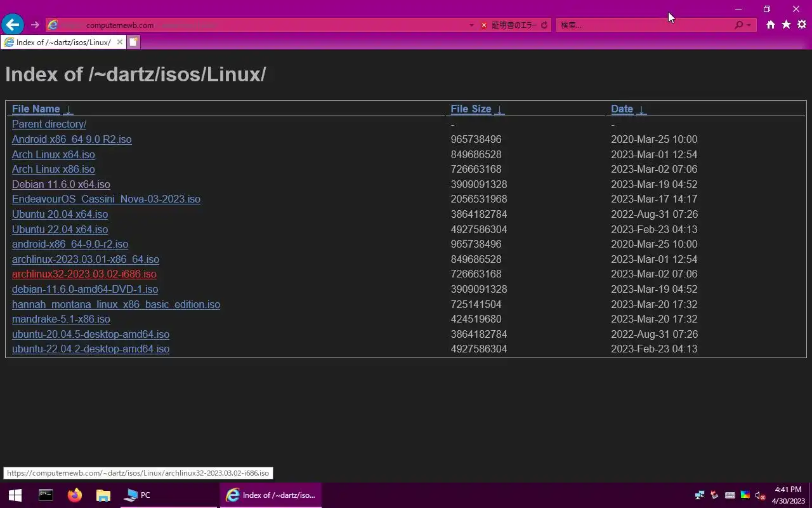This screenshot has height=508, width=812.
Task: Click the descending arrow next to File Size
Action: pyautogui.click(x=500, y=109)
